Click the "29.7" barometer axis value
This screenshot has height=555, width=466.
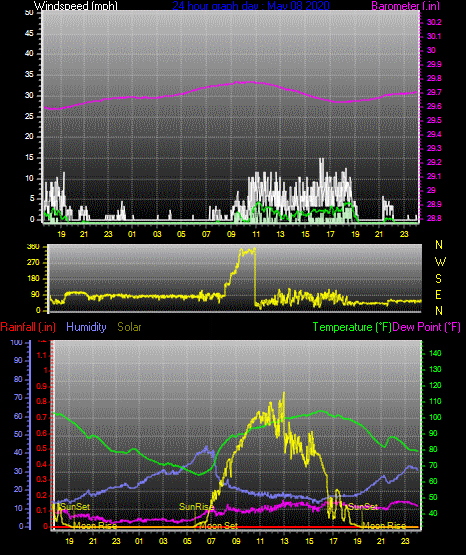(x=434, y=92)
